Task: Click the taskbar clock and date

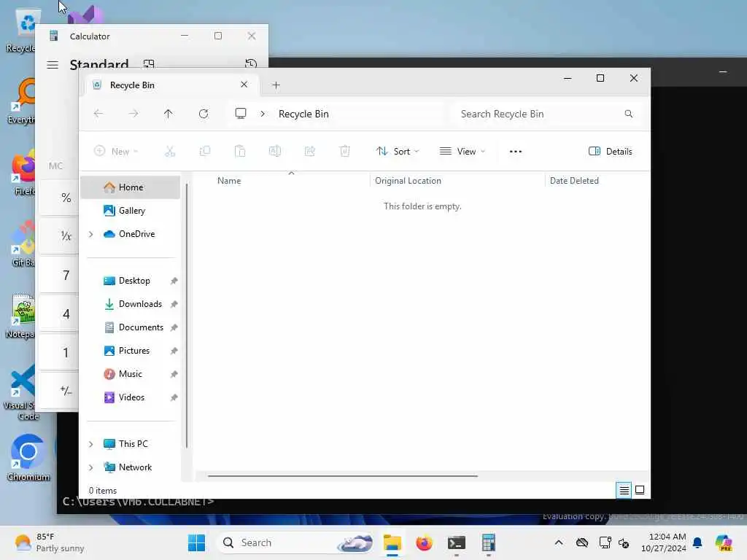Action: (663, 542)
